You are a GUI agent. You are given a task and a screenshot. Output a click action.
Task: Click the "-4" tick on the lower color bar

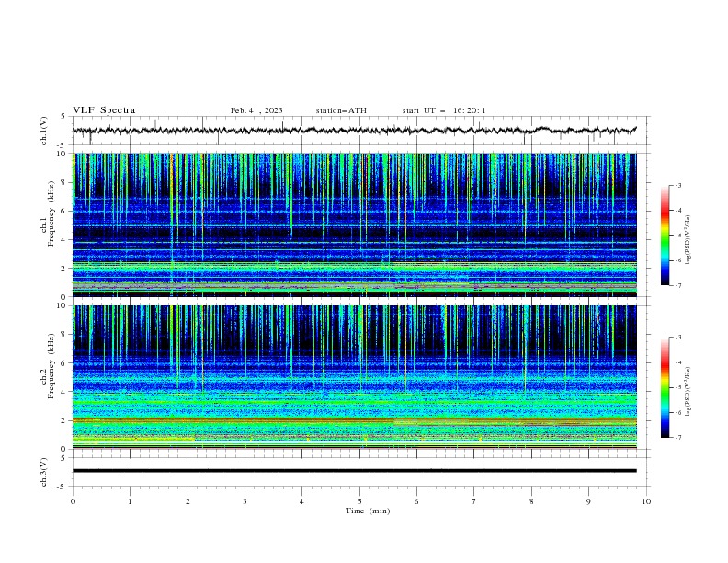coord(678,362)
